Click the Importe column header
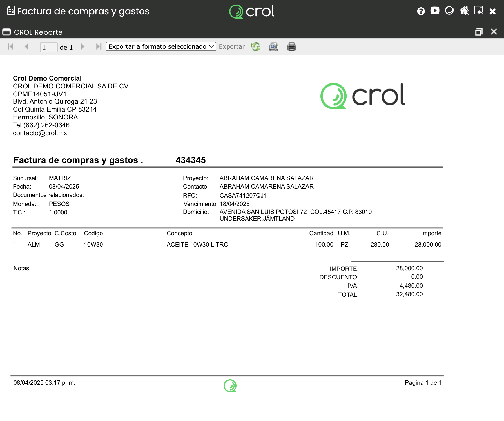The width and height of the screenshot is (504, 421). click(x=431, y=233)
